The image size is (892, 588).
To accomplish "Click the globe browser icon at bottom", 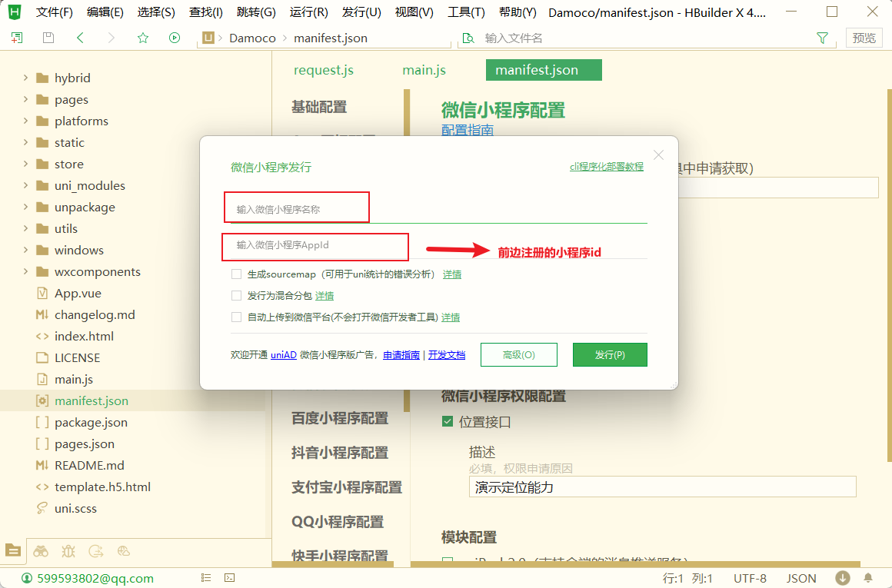I will coord(124,551).
